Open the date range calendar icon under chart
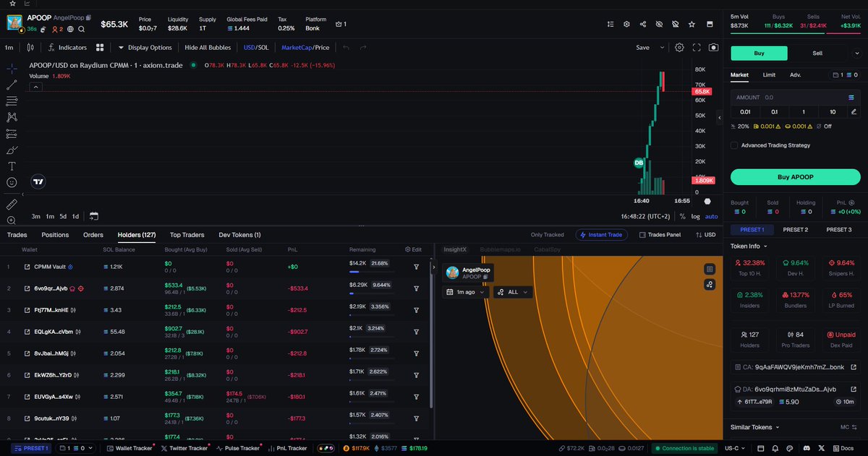Viewport: 868px width, 456px height. (94, 216)
